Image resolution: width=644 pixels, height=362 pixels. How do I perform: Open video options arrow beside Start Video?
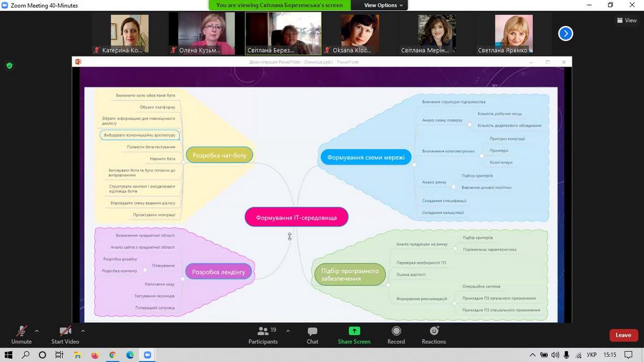pos(83,331)
